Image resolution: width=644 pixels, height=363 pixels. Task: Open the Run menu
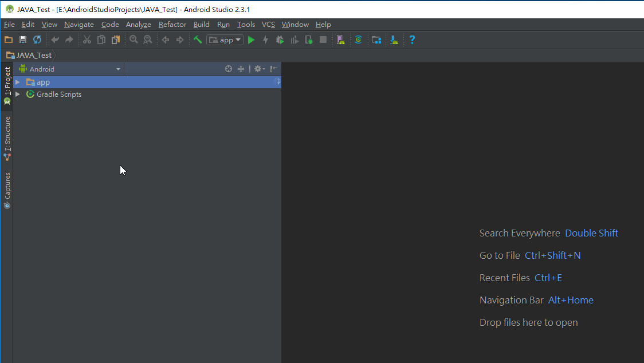223,25
